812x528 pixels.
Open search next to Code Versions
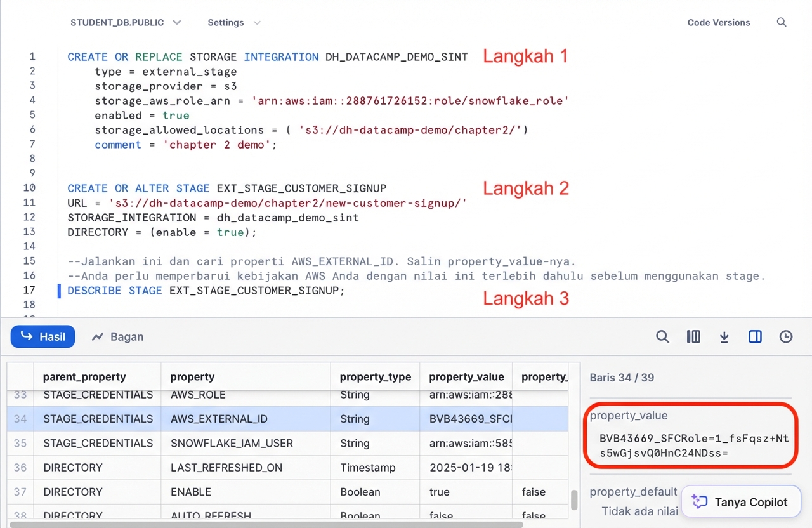782,22
